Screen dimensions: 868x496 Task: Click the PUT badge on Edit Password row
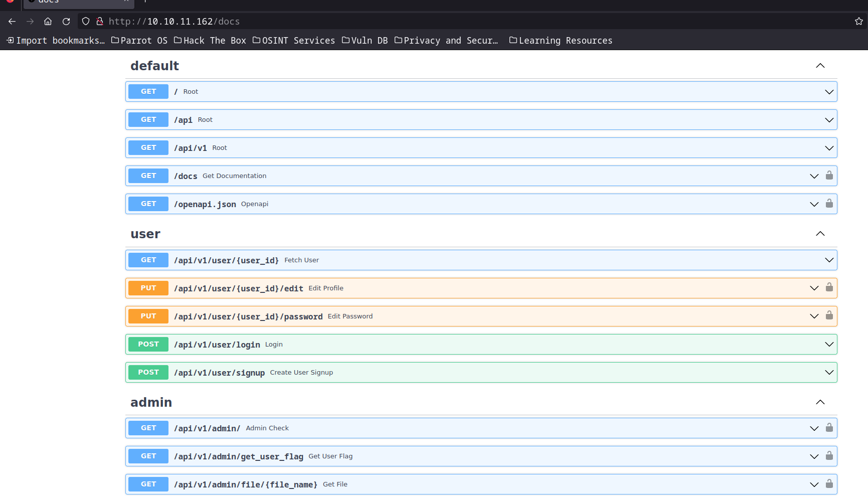pos(148,316)
